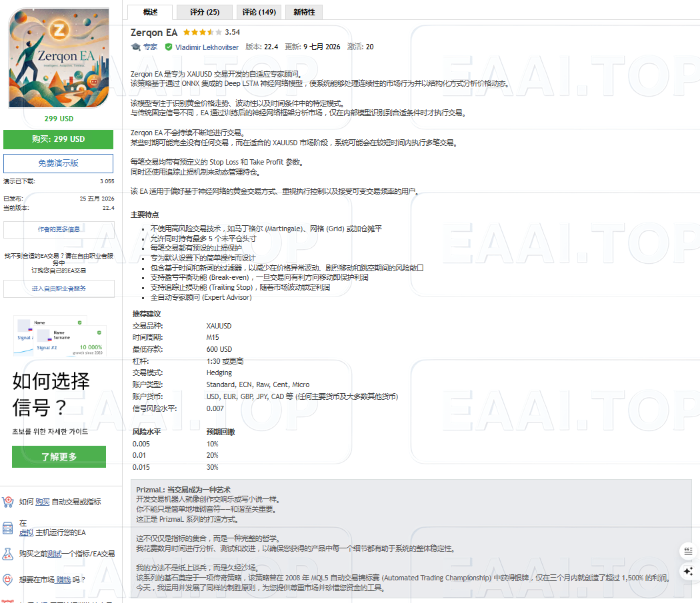Screen dimensions: 700x603
Task: Click the Hedging trade mode value
Action: tap(219, 372)
